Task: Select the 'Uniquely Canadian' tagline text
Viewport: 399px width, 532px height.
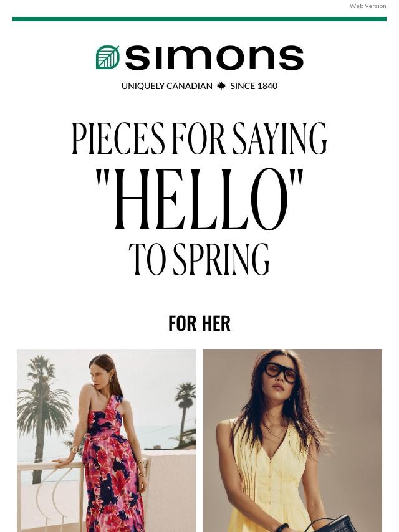Action: pyautogui.click(x=166, y=86)
